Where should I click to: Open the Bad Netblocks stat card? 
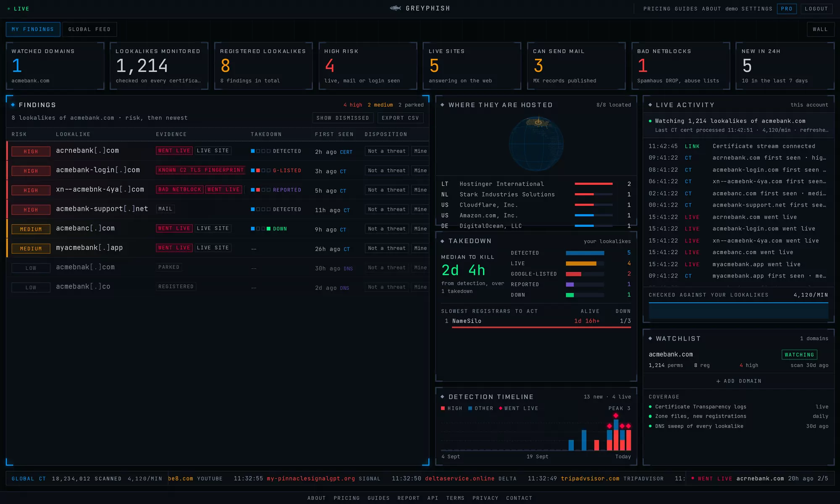pyautogui.click(x=680, y=66)
